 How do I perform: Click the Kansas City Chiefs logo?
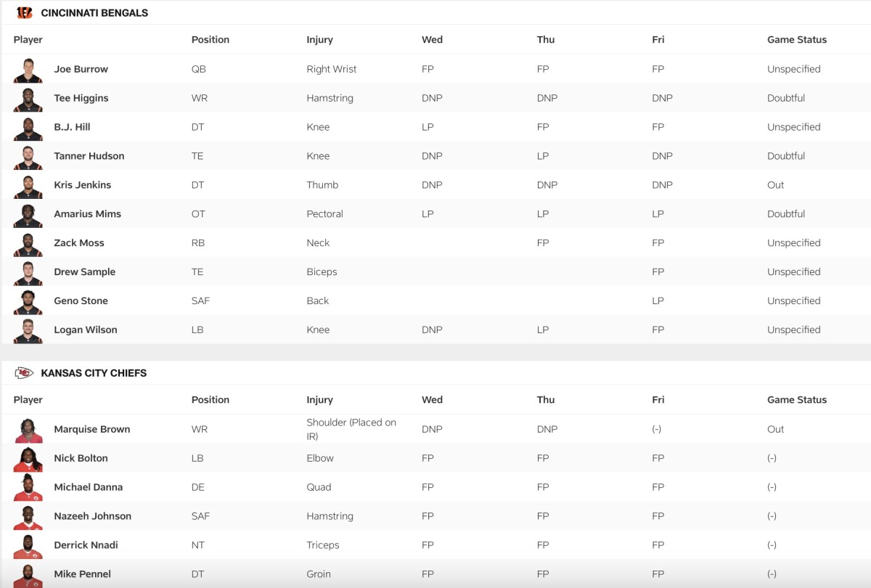pos(25,373)
